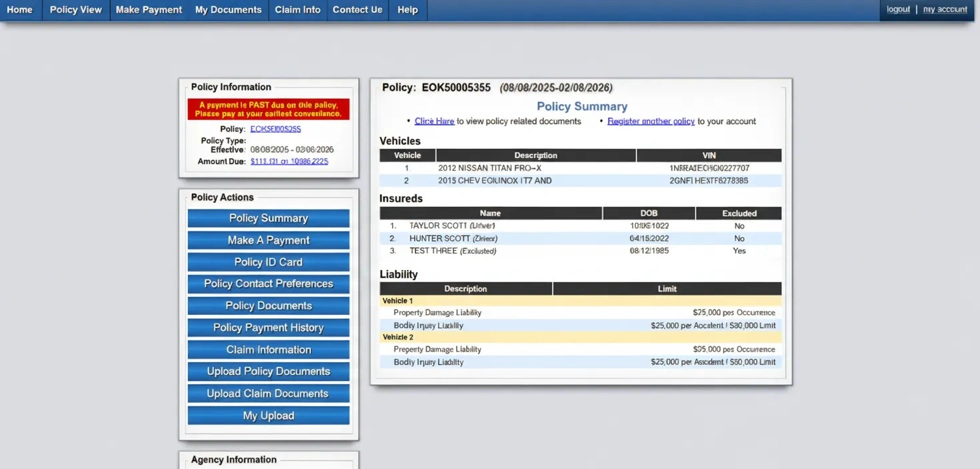This screenshot has width=980, height=469.
Task: View the Policy ID Card
Action: coord(268,262)
